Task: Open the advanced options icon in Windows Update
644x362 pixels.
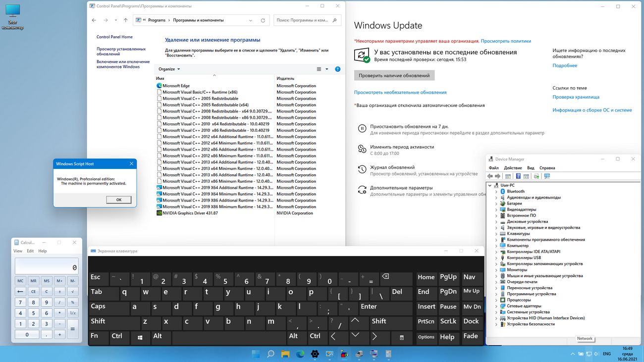Action: click(362, 190)
